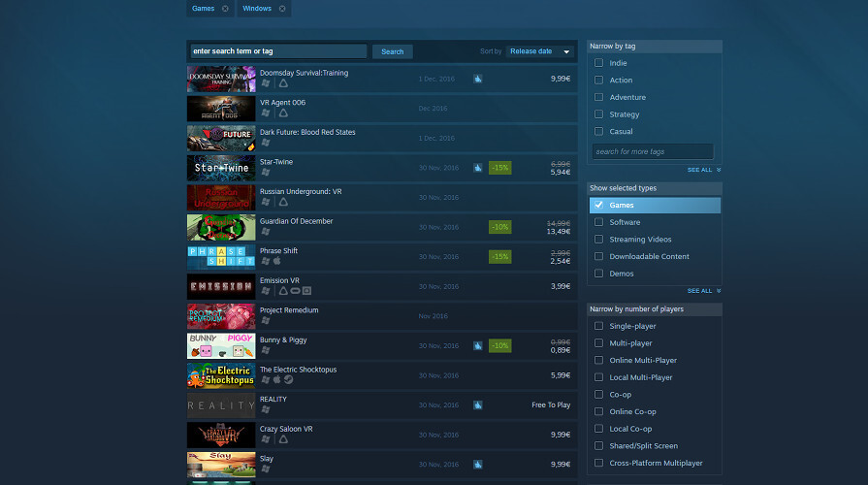Tick the Streaming Videos checkbox
868x485 pixels.
[x=599, y=240]
